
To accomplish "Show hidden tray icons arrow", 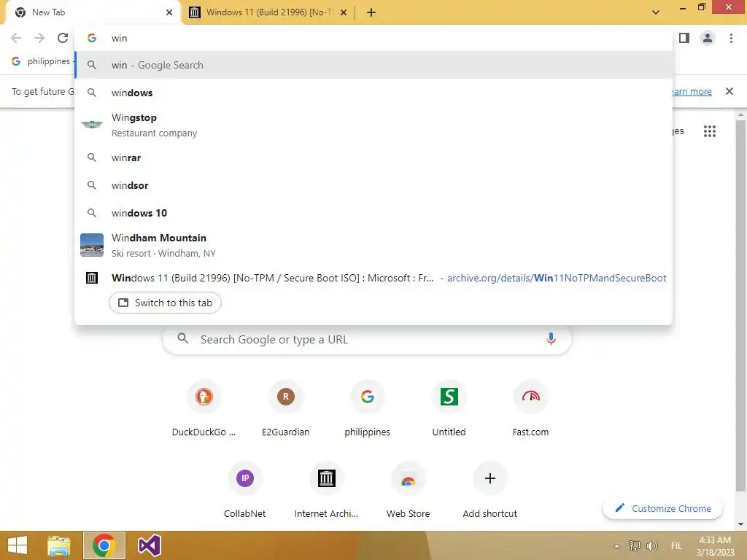I will point(616,546).
